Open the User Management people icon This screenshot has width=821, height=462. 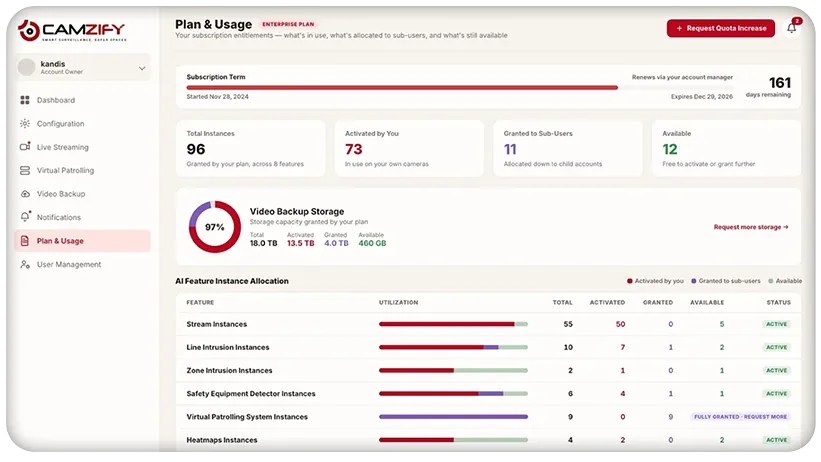[x=25, y=265]
